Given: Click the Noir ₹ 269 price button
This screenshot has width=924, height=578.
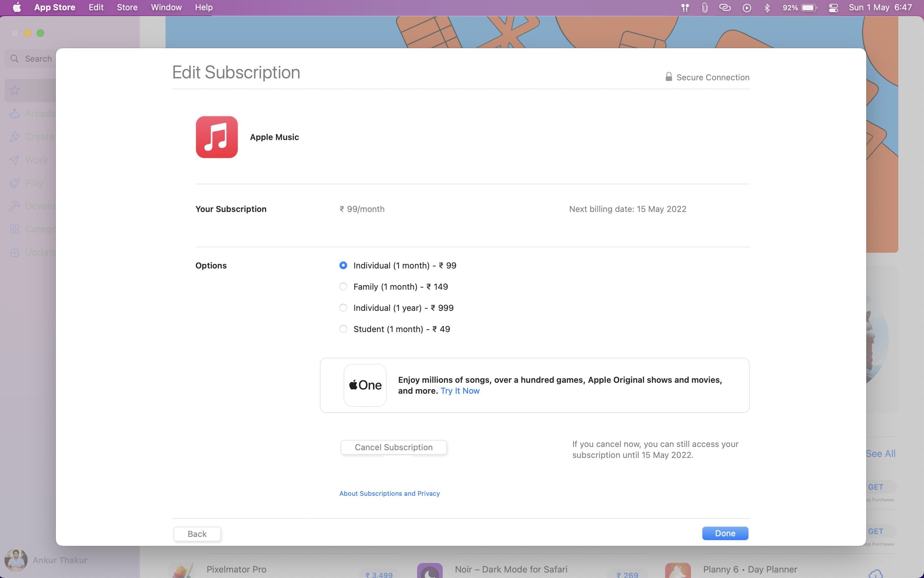Looking at the screenshot, I should coord(627,574).
